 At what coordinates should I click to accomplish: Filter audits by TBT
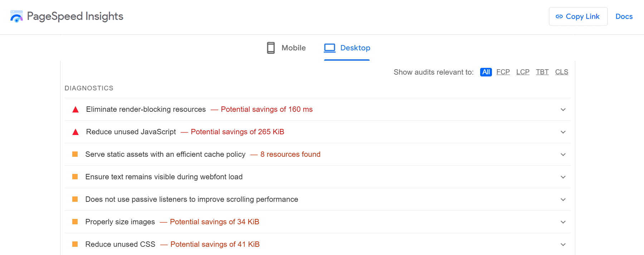coord(542,72)
